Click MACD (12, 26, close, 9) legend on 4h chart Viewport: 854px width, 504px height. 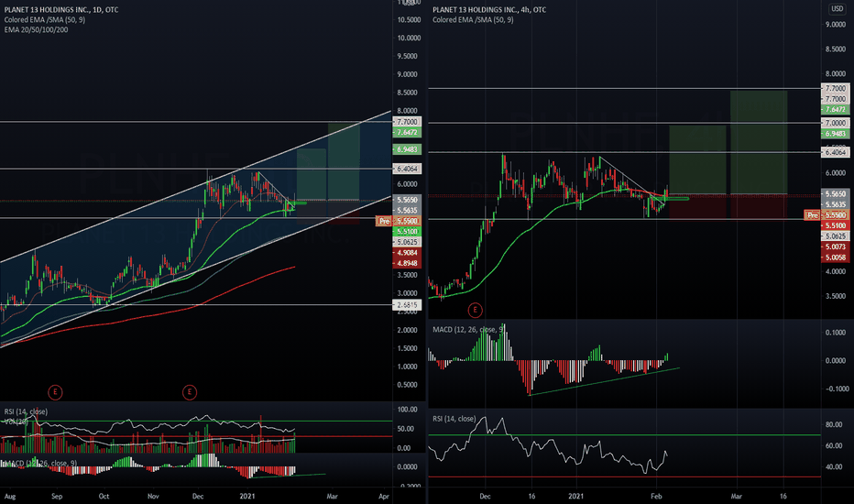tap(468, 329)
